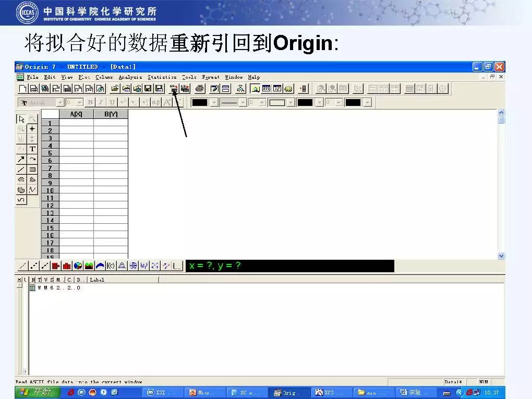Open the Tools menu
Screen dimensions: 532x399
coord(189,77)
